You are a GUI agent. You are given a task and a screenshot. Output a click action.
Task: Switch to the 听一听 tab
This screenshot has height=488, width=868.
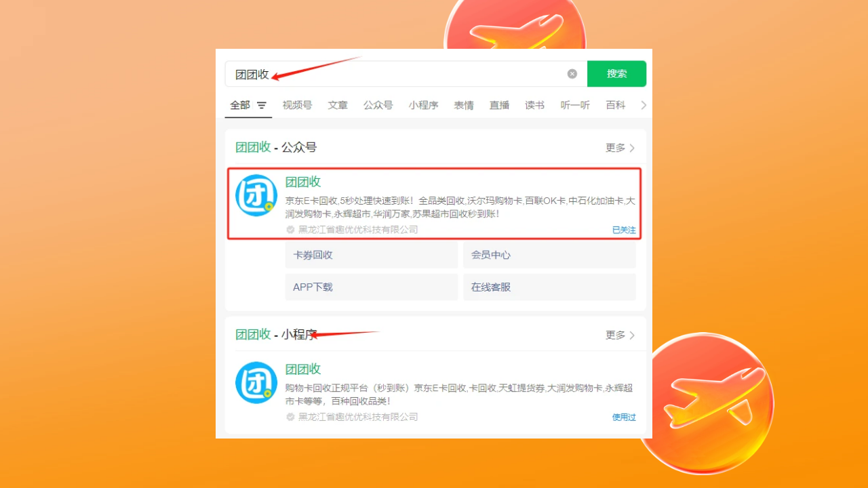point(575,105)
